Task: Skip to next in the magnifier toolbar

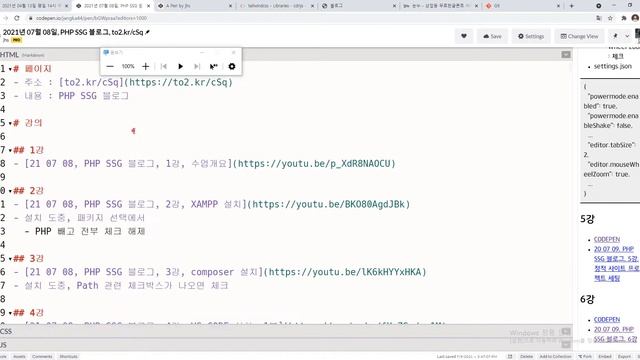Action: tap(197, 67)
